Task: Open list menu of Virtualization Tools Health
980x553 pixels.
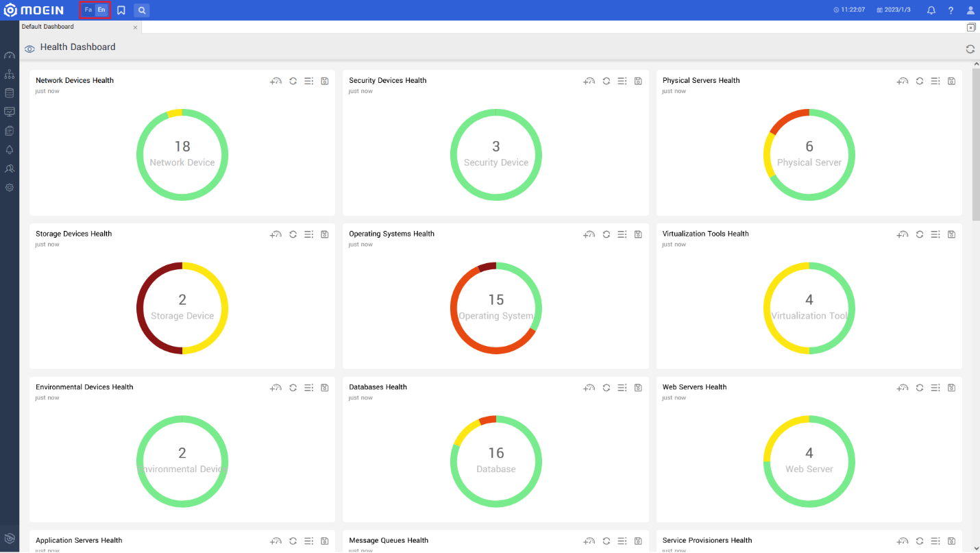Action: click(x=935, y=234)
